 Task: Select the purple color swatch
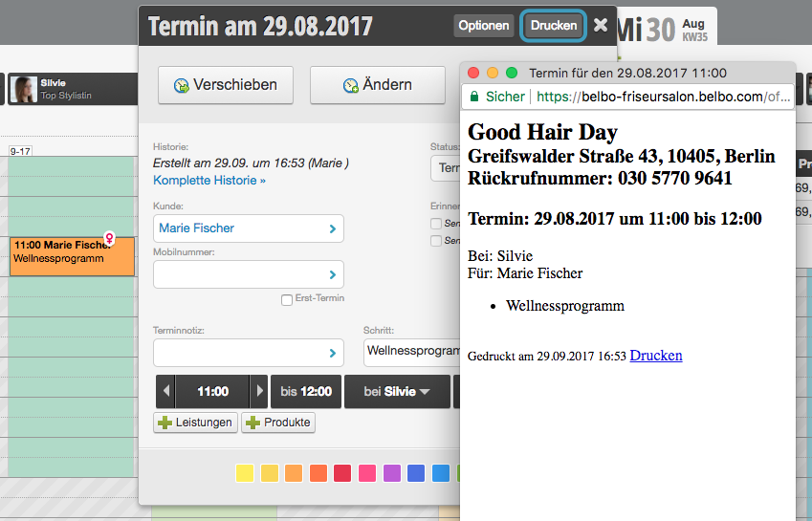pos(392,473)
